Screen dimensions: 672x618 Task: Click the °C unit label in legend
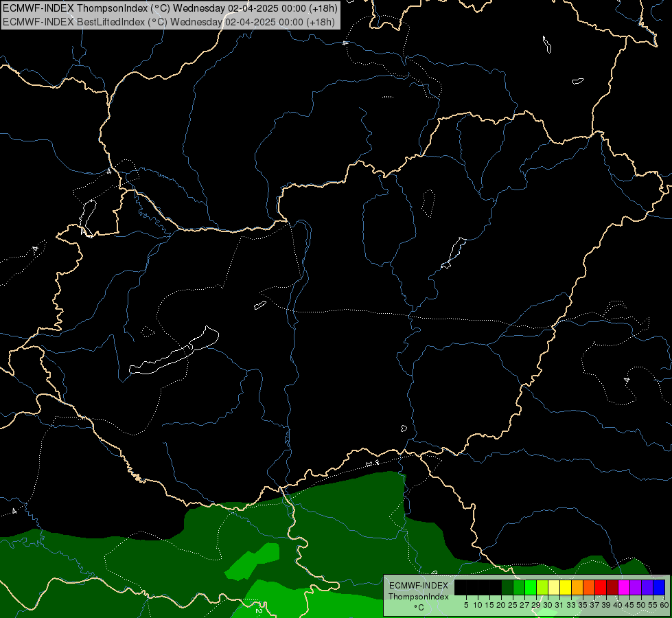pos(419,608)
